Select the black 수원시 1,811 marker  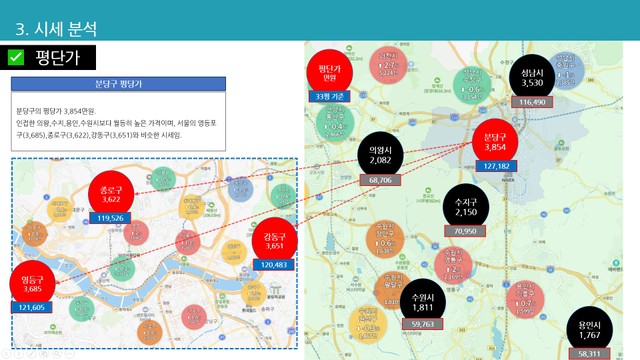(423, 302)
